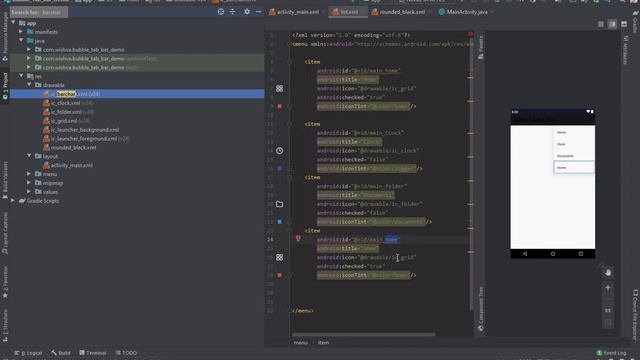The width and height of the screenshot is (640, 360).
Task: Collapse the drawable folder
Action: pyautogui.click(x=29, y=85)
